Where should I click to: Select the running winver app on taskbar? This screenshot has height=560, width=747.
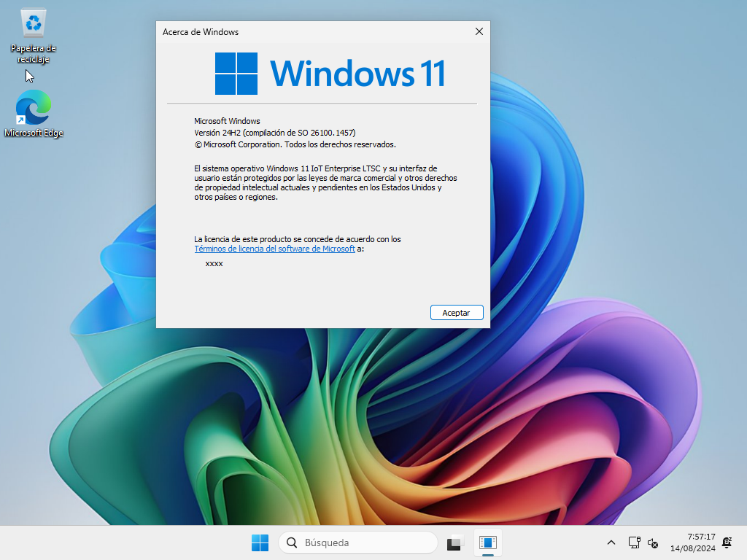487,542
